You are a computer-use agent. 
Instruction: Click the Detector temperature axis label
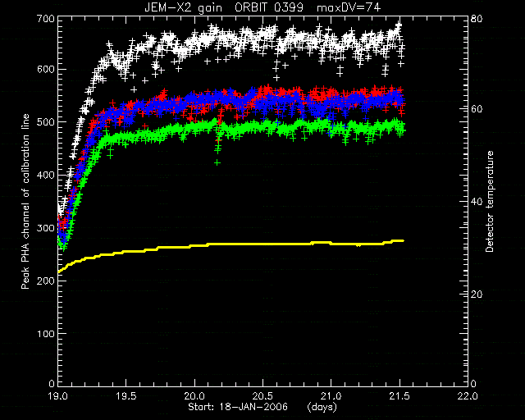click(490, 202)
